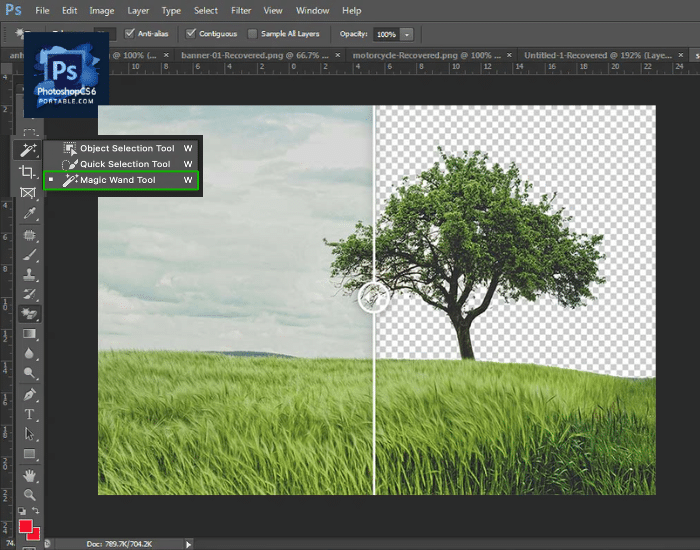This screenshot has width=700, height=550.
Task: Open the Window menu
Action: [312, 10]
